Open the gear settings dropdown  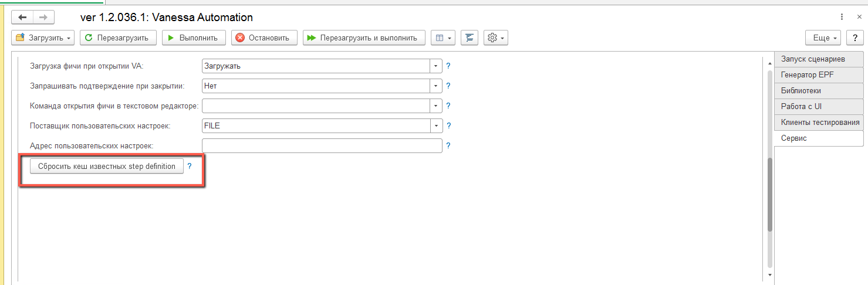pos(496,38)
